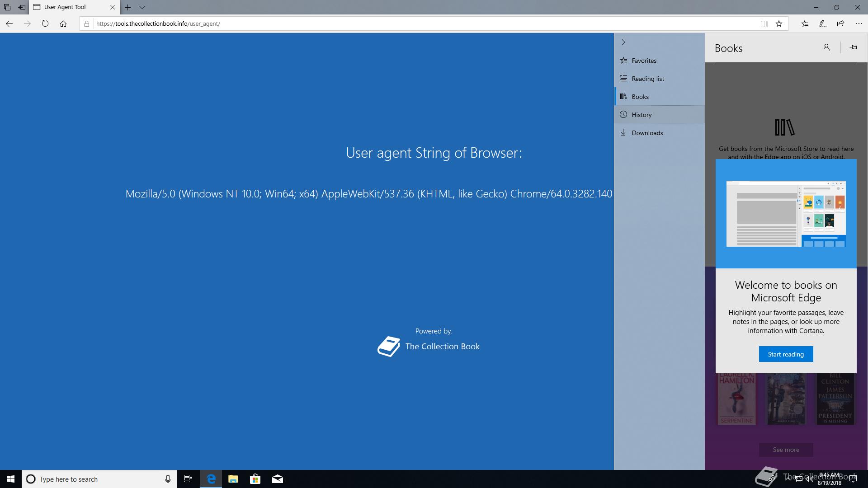Image resolution: width=868 pixels, height=488 pixels.
Task: Pin the Books pane
Action: 854,47
